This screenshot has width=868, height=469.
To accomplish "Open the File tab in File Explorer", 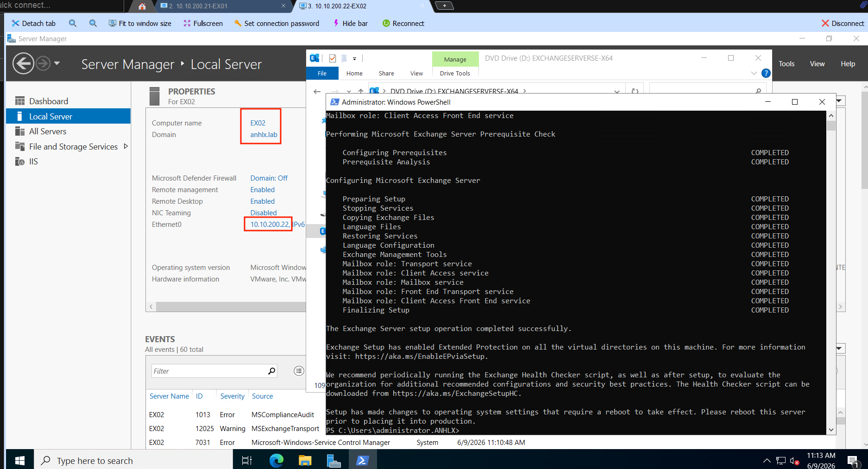I will point(322,73).
